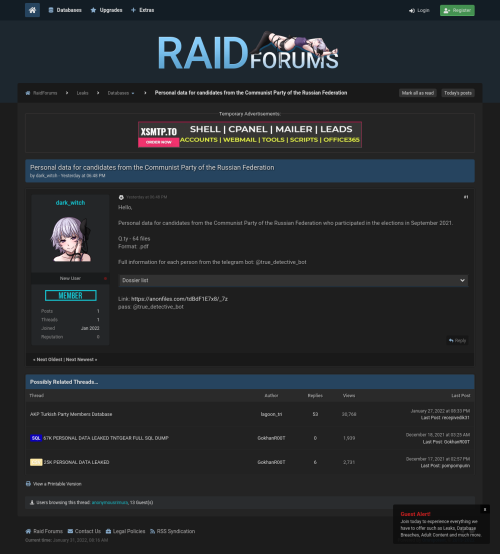Click 'Views' column header
500x554 pixels.
tap(349, 396)
